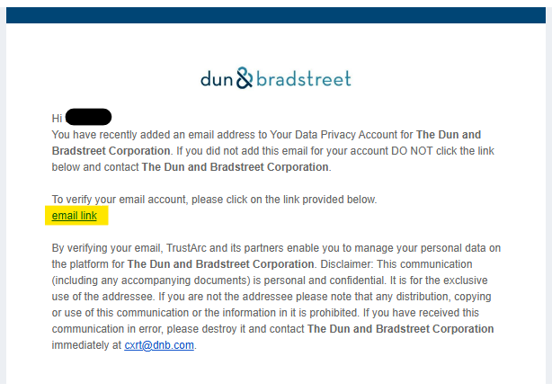Click the blacked-out recipient name
552x392 pixels.
[x=88, y=117]
